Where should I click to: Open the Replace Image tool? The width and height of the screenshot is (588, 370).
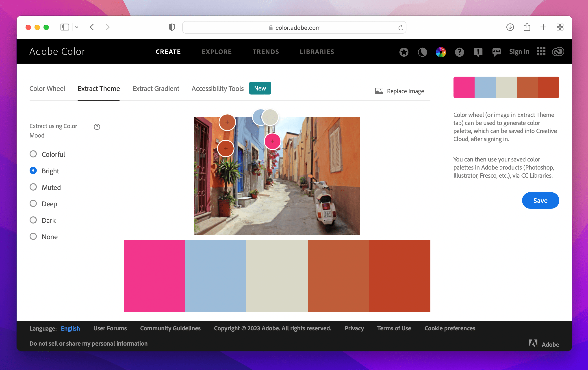400,91
